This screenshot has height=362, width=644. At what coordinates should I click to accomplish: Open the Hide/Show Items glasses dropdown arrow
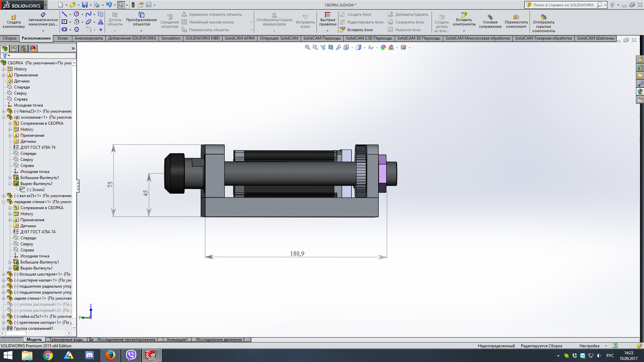click(x=377, y=48)
